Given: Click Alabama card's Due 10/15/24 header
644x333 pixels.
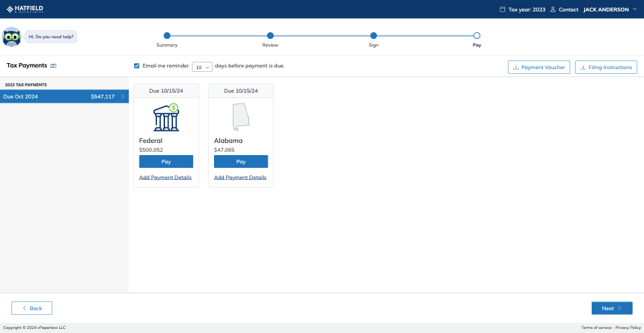Looking at the screenshot, I should pos(241,91).
